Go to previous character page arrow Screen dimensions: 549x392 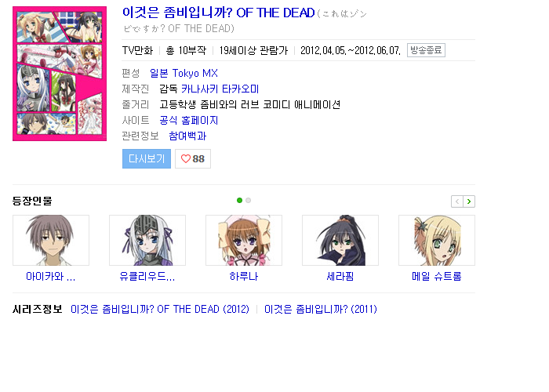click(x=457, y=201)
